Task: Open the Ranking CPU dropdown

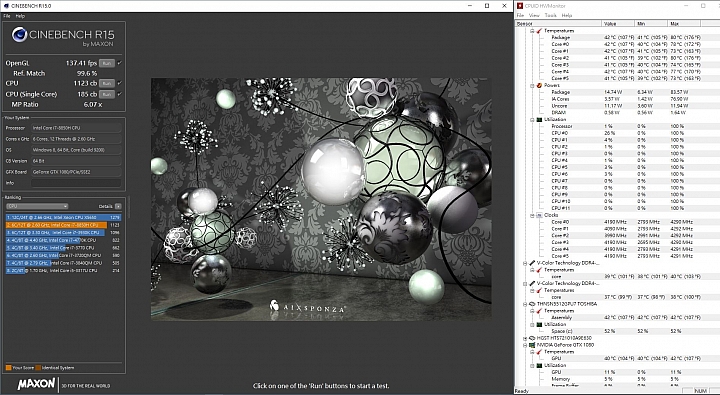Action: click(x=37, y=206)
